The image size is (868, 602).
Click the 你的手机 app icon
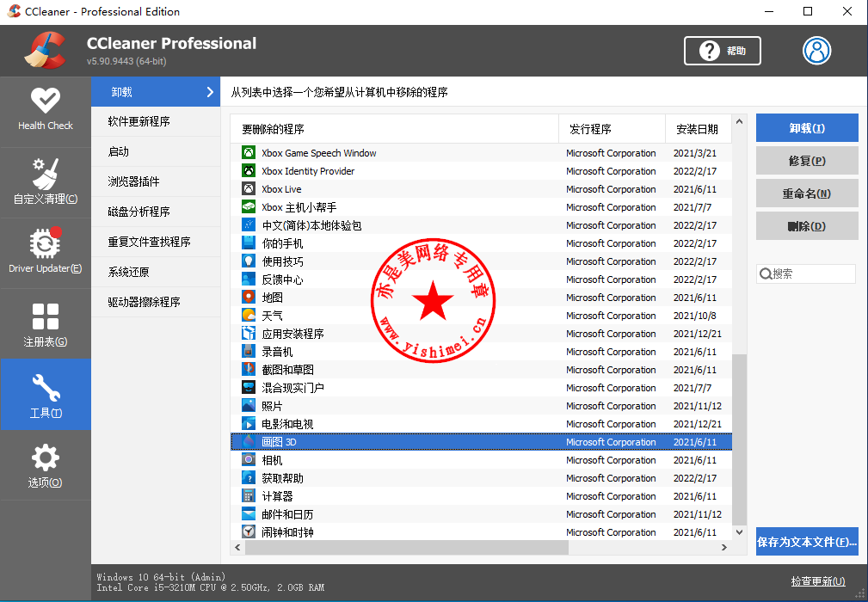(249, 243)
